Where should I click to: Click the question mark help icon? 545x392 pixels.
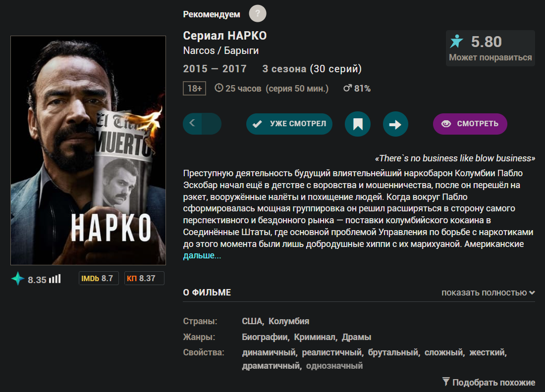click(258, 13)
